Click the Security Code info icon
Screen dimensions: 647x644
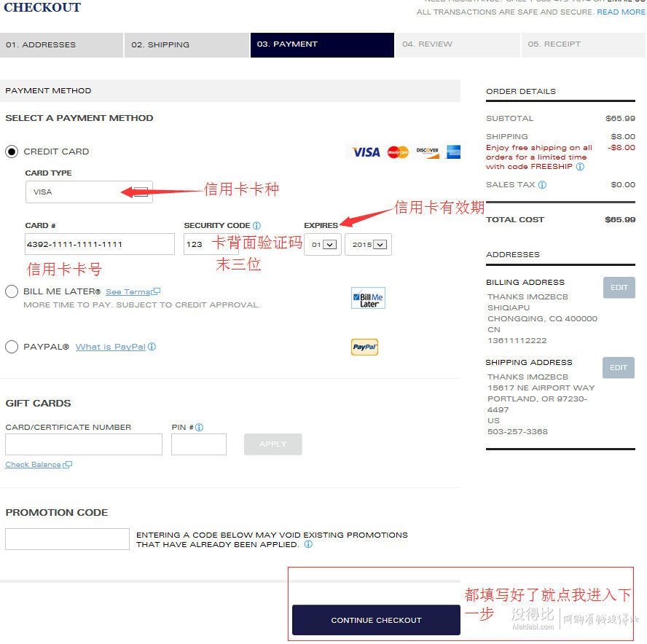(x=256, y=226)
